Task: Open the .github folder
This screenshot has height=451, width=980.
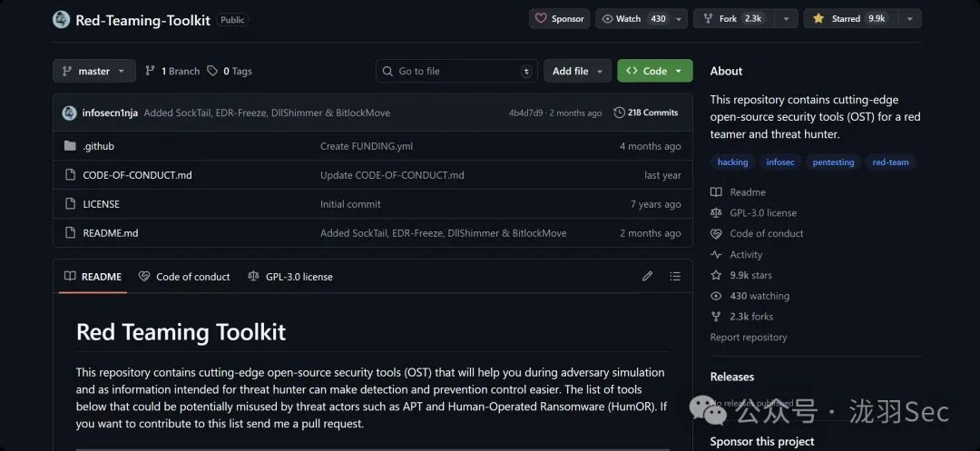Action: [x=99, y=146]
